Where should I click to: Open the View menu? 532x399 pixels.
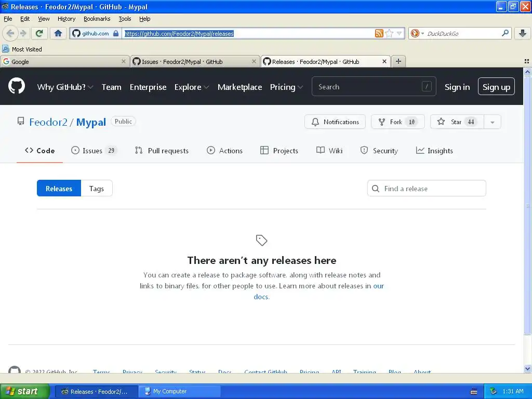click(x=44, y=19)
